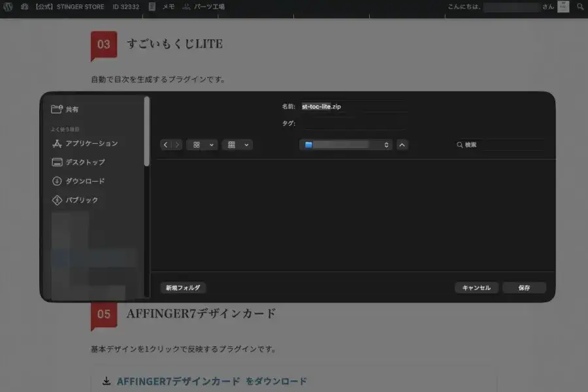The width and height of the screenshot is (588, 392).
Task: Select ダウンロード in the sidebar
Action: click(x=78, y=181)
